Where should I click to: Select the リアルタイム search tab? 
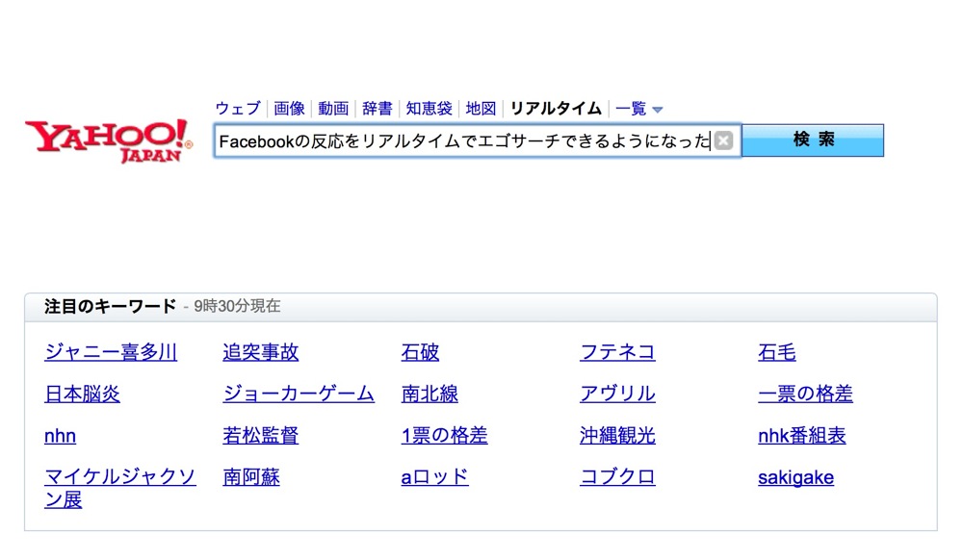point(556,109)
